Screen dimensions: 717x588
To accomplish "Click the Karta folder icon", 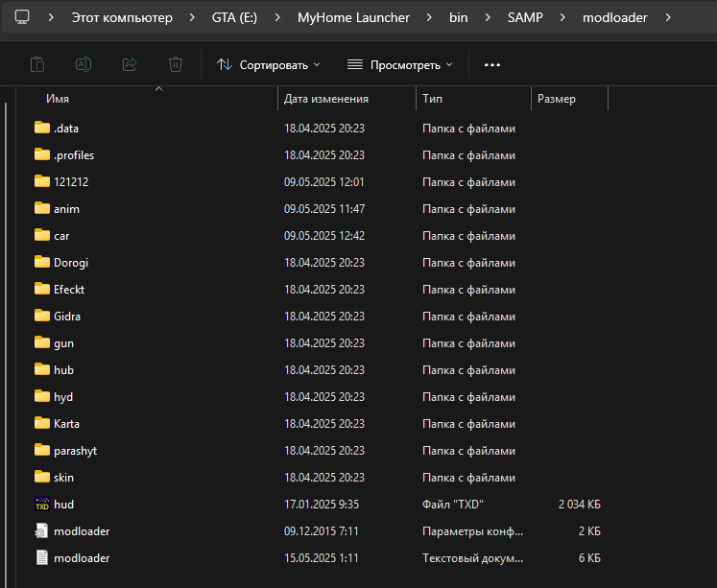I will click(x=42, y=423).
